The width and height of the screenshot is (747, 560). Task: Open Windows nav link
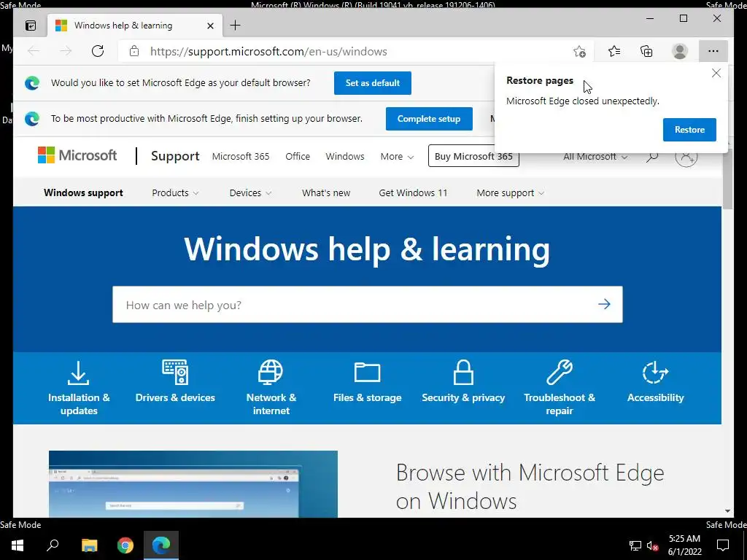[345, 156]
